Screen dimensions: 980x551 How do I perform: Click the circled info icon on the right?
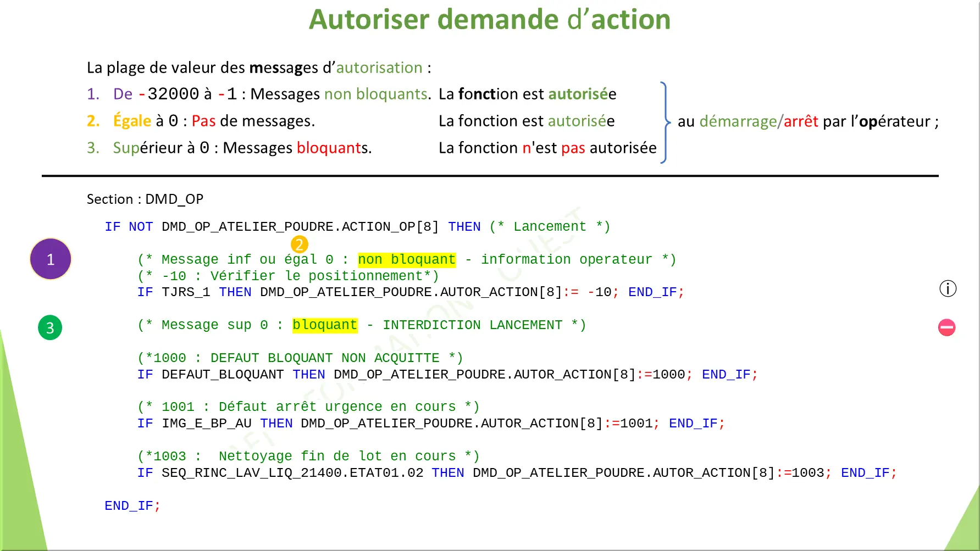pos(947,288)
